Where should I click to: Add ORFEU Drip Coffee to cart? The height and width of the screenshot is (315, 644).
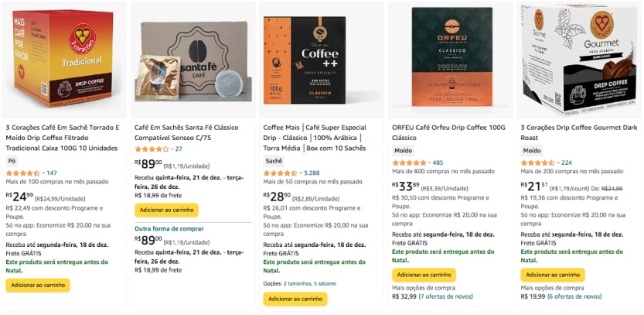[x=424, y=274]
